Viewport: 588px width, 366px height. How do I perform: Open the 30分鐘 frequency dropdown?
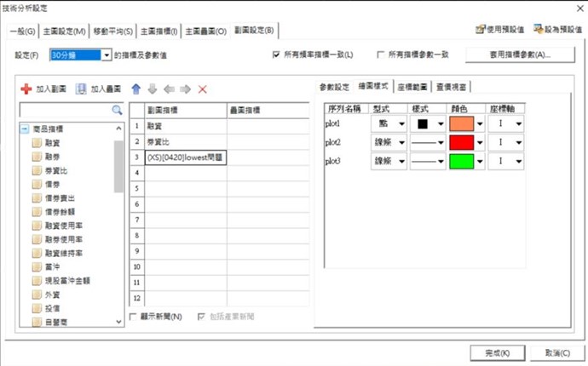tap(107, 55)
